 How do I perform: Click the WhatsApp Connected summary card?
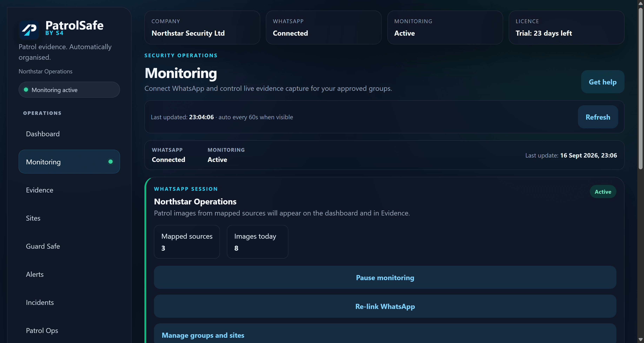pos(324,28)
